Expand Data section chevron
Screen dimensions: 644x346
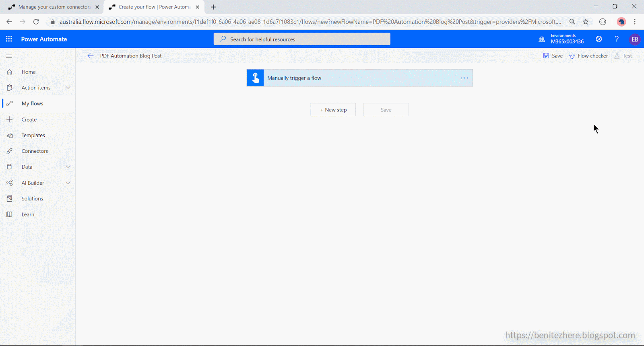(68, 167)
